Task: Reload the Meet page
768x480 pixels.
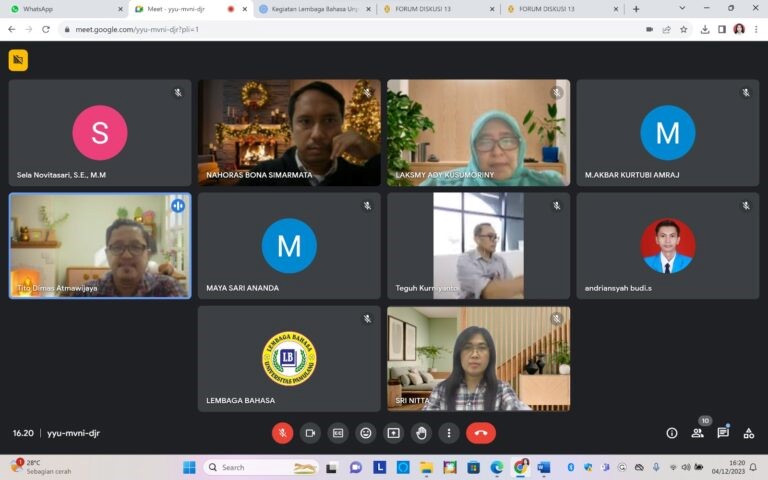Action: coord(46,29)
